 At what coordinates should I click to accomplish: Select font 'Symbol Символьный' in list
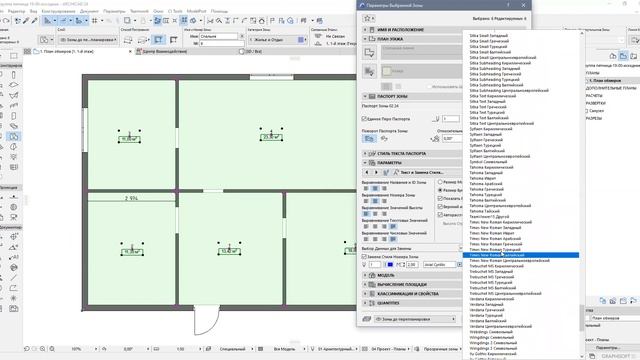[x=488, y=162]
